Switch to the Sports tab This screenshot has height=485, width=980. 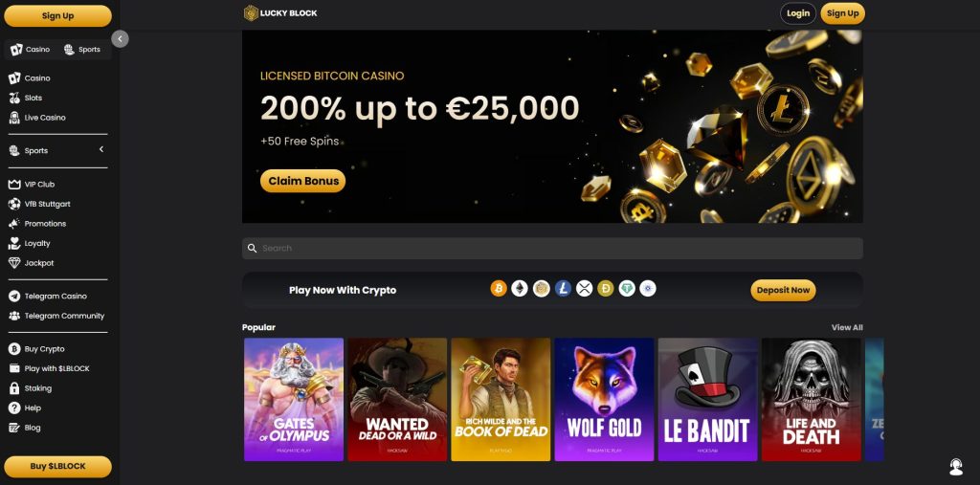tap(82, 50)
